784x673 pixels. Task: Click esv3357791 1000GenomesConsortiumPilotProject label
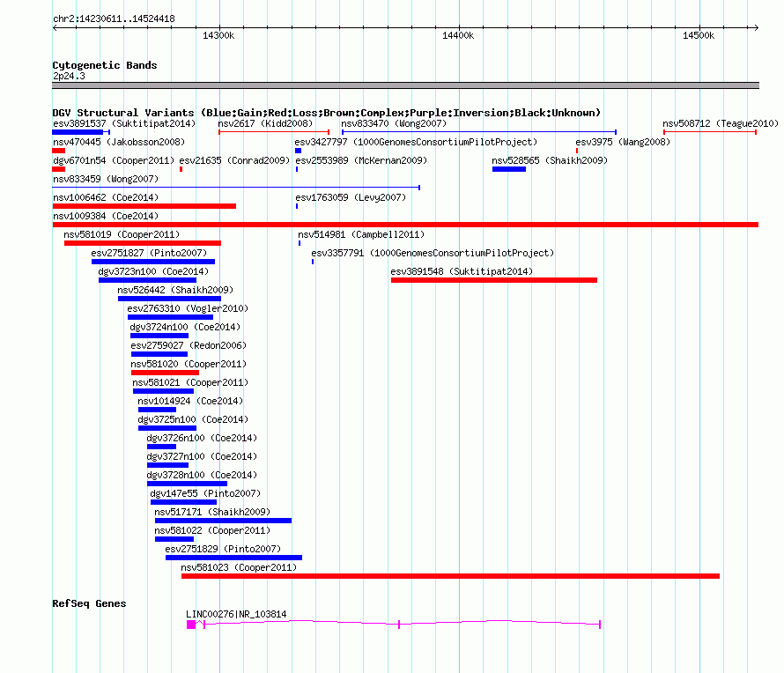433,253
